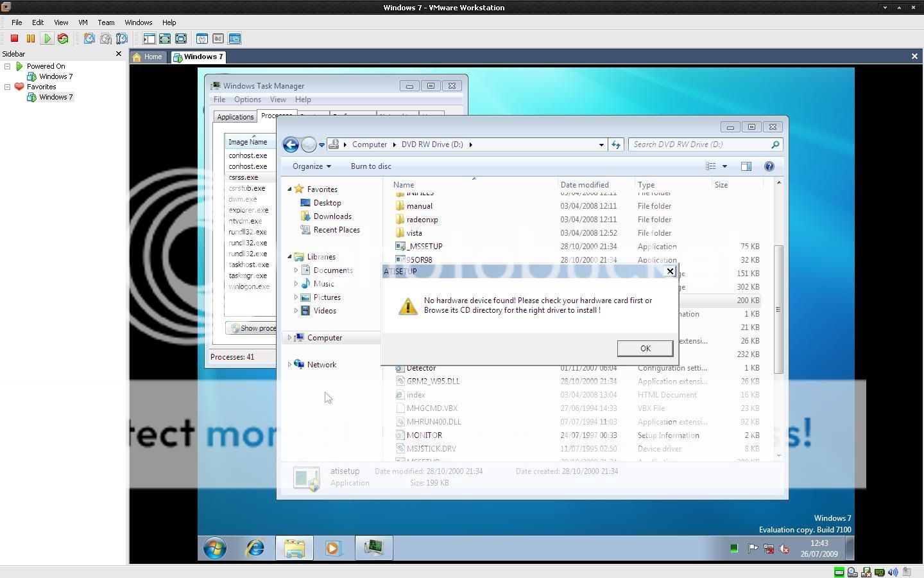Click the Revert to snapshot icon
Viewport: 924px width, 578px height.
point(105,39)
